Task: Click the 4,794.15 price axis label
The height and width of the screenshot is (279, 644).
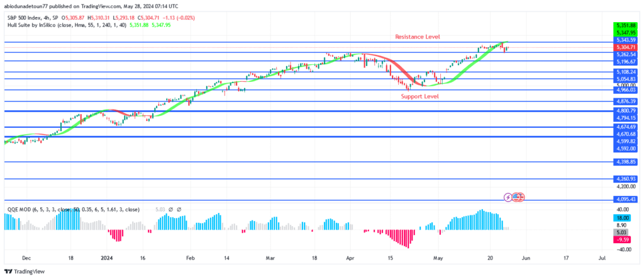Action: [x=626, y=118]
